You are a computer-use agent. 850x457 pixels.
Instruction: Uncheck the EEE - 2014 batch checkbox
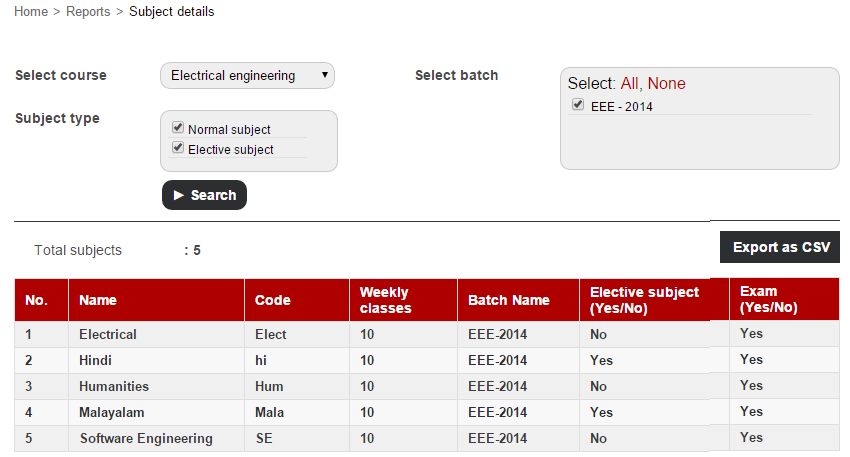[578, 105]
